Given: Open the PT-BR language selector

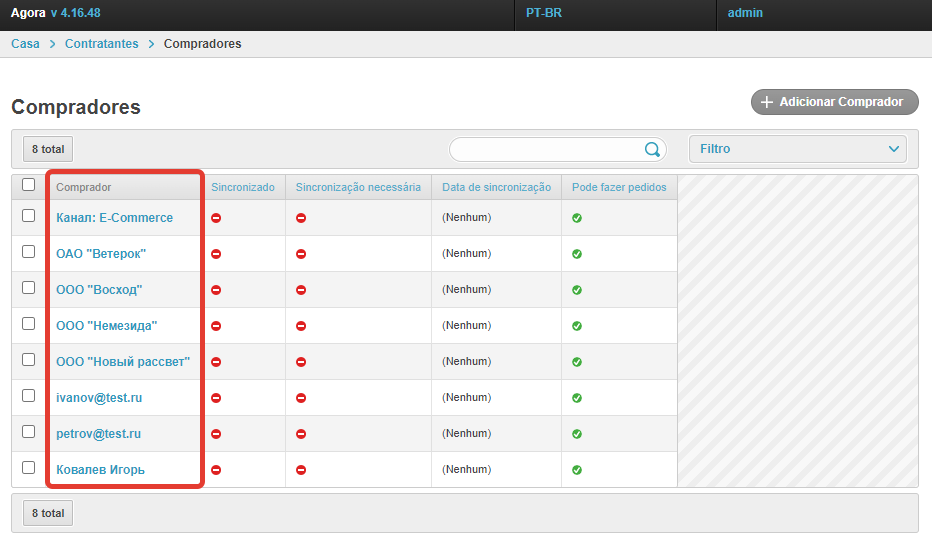Looking at the screenshot, I should [x=544, y=13].
